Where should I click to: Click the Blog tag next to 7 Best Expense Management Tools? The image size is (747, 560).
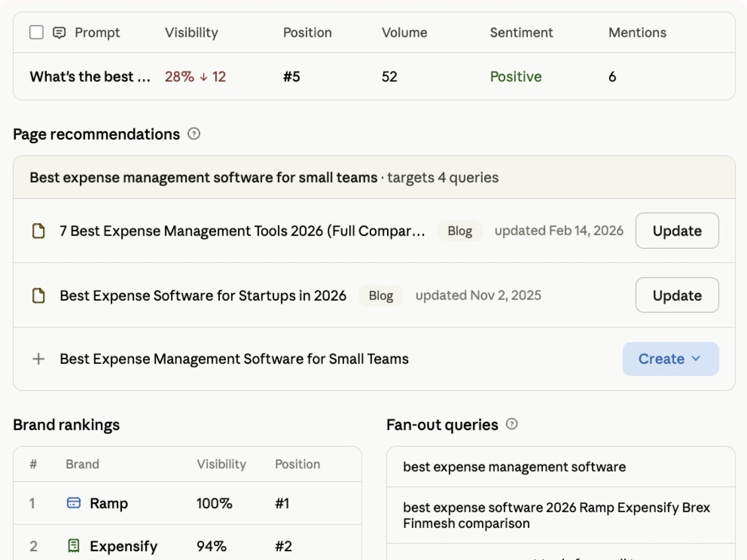(x=460, y=231)
